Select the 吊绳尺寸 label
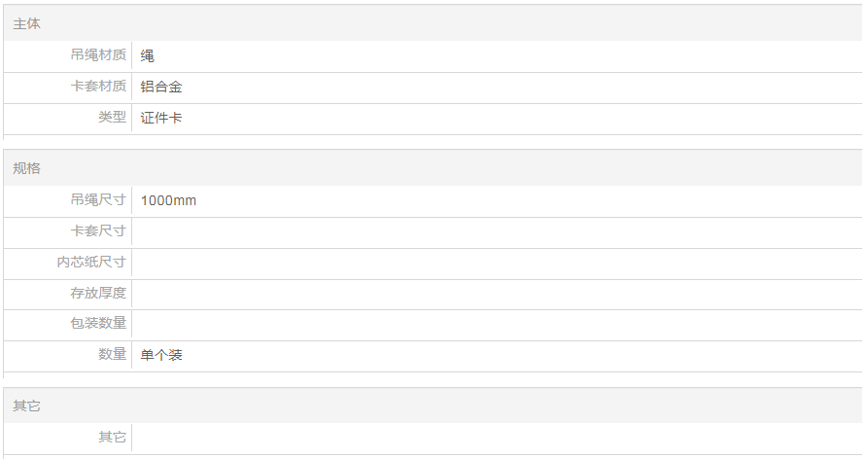Viewport: 868px width, 459px height. [x=98, y=200]
